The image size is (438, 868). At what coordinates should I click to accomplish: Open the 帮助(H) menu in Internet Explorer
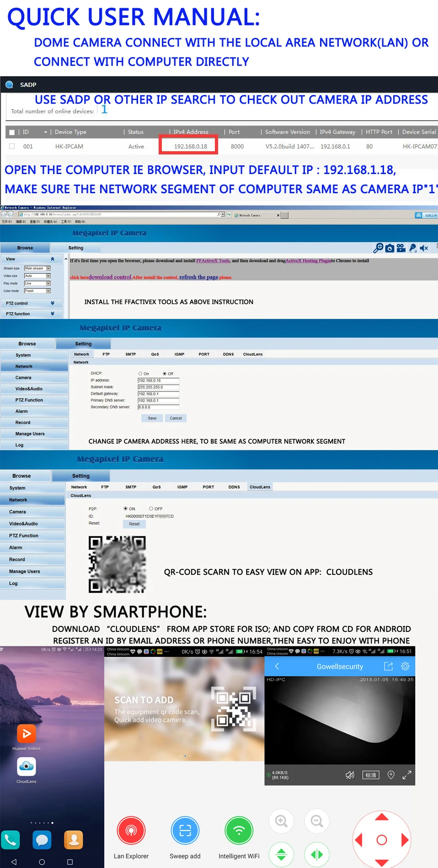80,222
